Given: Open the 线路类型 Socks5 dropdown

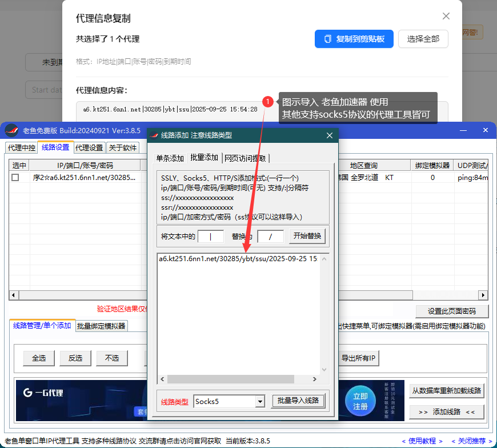Looking at the screenshot, I should pos(260,402).
